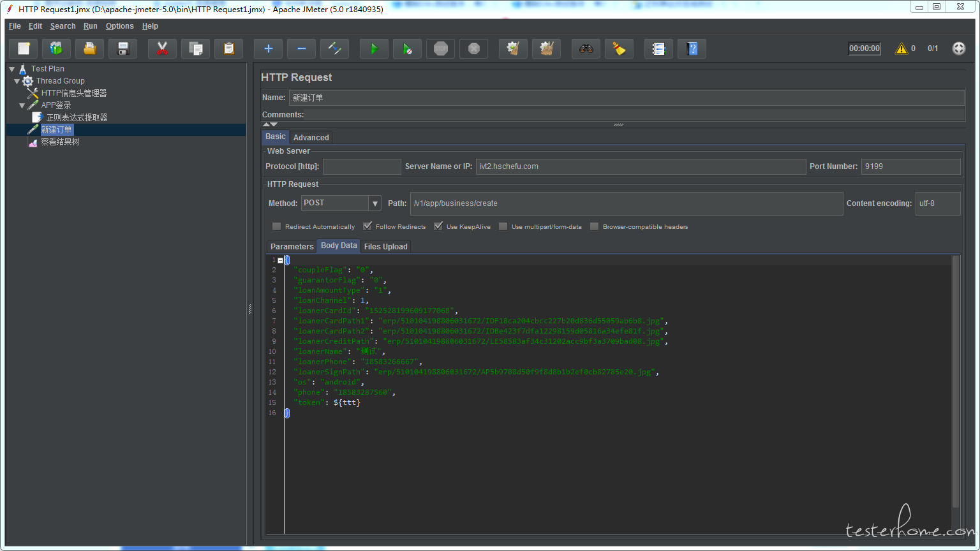This screenshot has height=551, width=980.
Task: Open the Run menu
Action: pos(91,26)
